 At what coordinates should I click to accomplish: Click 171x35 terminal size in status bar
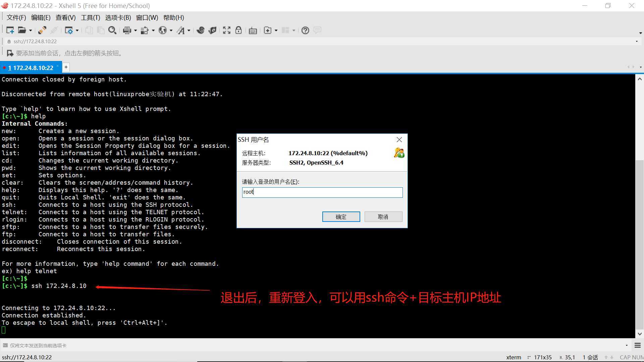click(x=543, y=357)
